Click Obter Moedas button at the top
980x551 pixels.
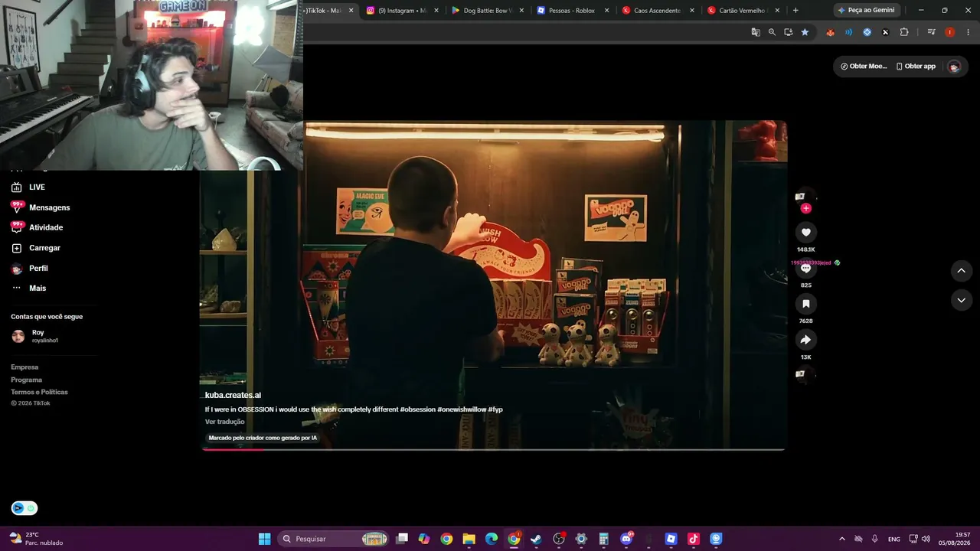[x=864, y=67]
